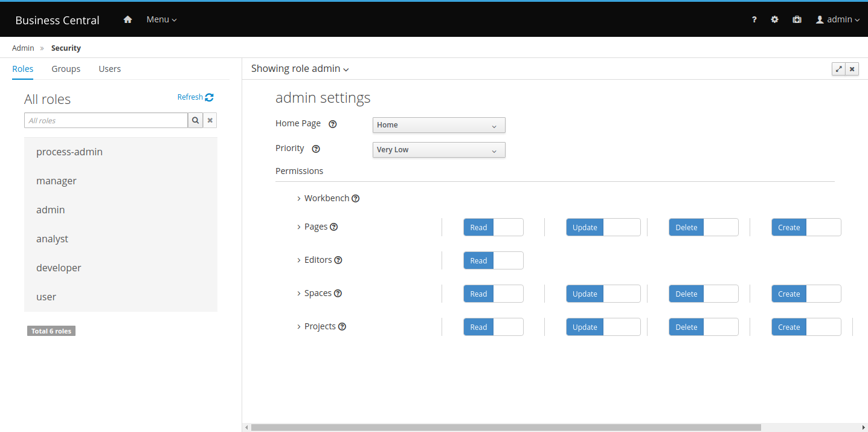Click the search magnifier for roles
This screenshot has height=432, width=868.
(x=195, y=120)
